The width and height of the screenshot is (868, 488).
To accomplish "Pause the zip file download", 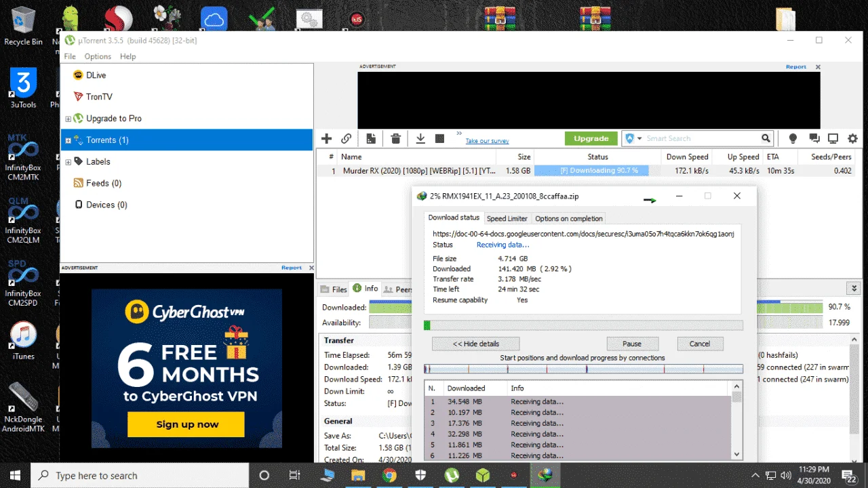I will pyautogui.click(x=632, y=344).
